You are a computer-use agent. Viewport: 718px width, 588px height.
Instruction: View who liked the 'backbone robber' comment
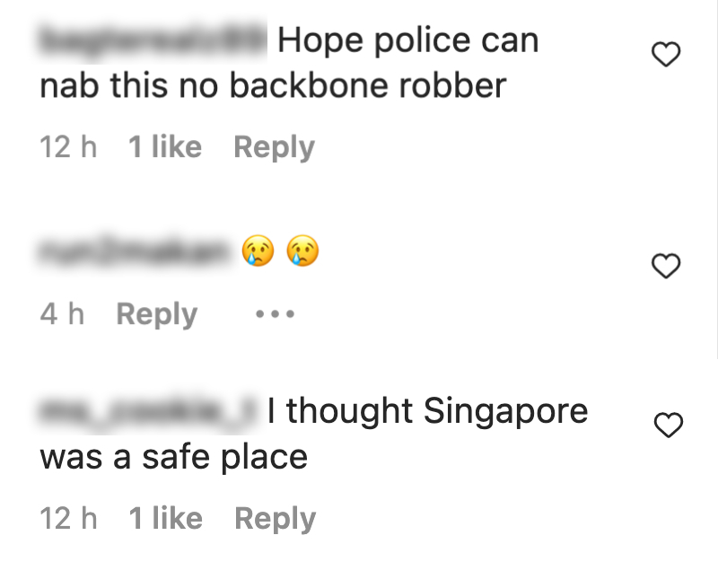(x=165, y=147)
